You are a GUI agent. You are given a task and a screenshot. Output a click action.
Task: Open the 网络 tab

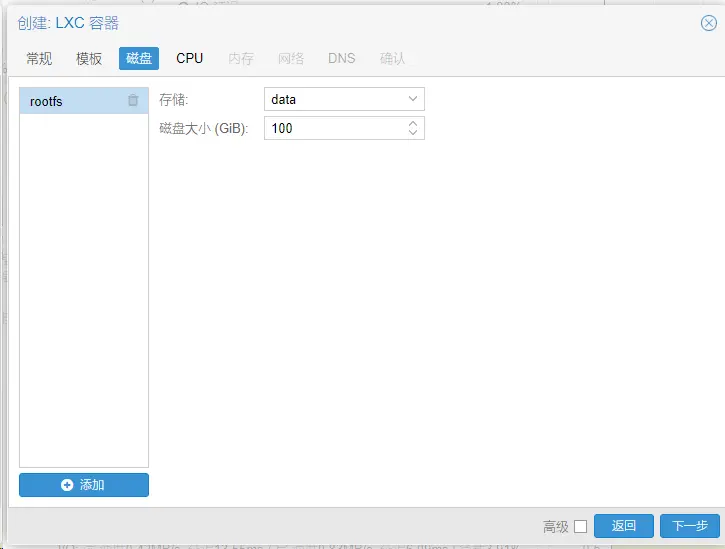click(x=291, y=58)
